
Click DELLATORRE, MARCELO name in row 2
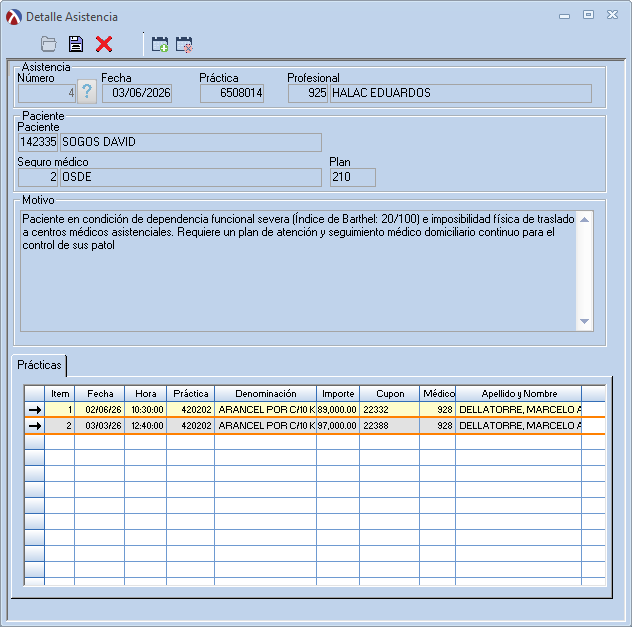click(519, 426)
